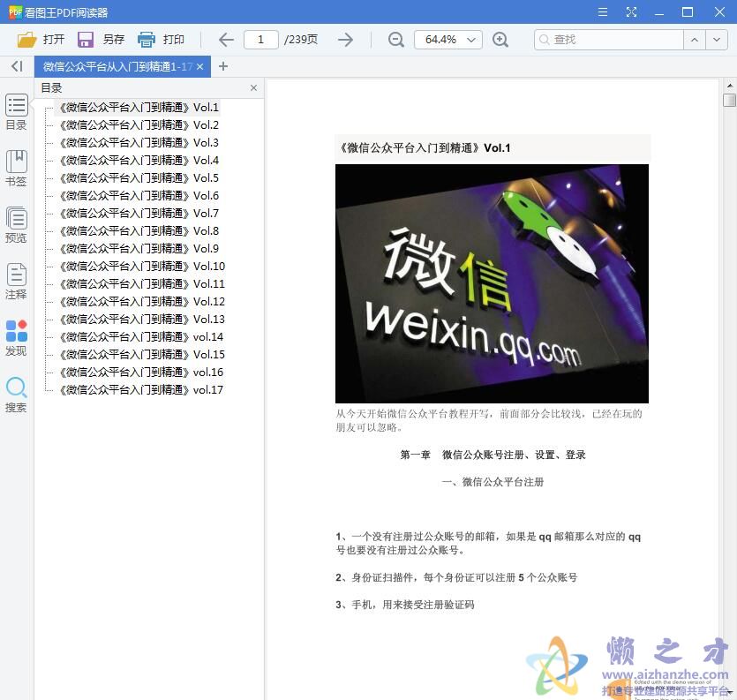Click the weixin.qq.com image in document
The height and width of the screenshot is (700, 737).
click(x=492, y=283)
